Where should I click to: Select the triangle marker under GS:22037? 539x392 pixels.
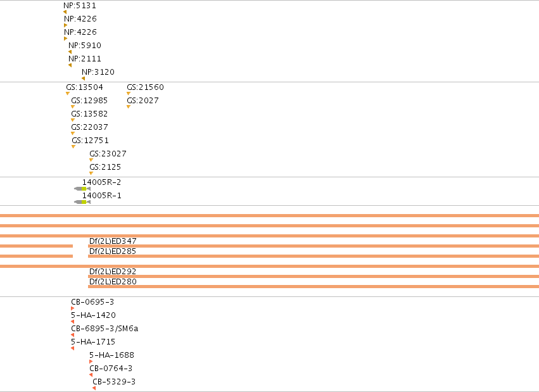[x=73, y=133]
